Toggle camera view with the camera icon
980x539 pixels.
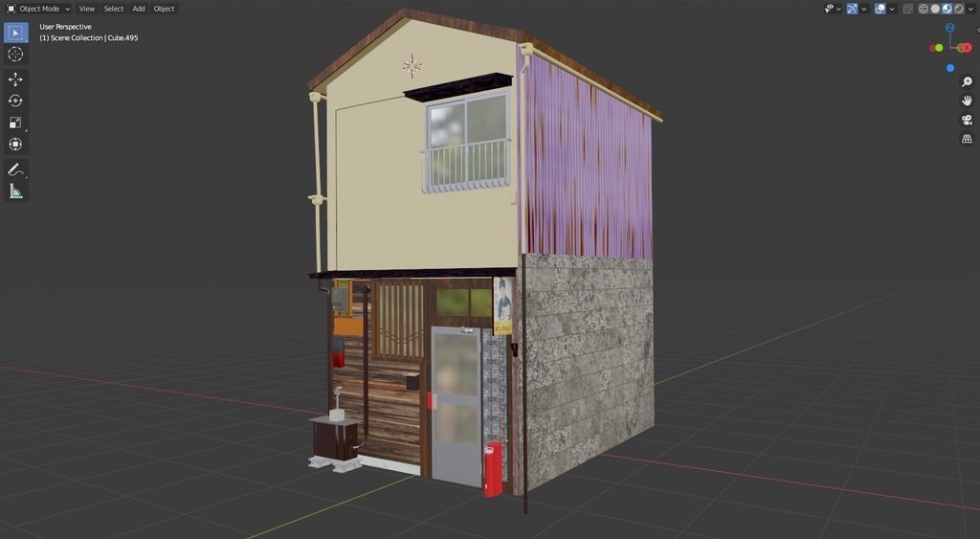coord(967,120)
